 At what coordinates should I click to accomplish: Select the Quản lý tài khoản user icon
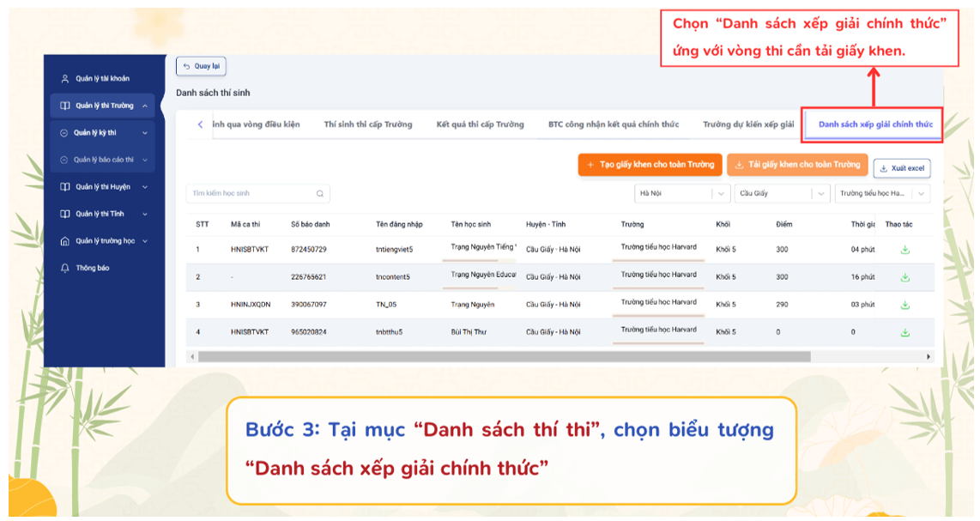point(65,78)
